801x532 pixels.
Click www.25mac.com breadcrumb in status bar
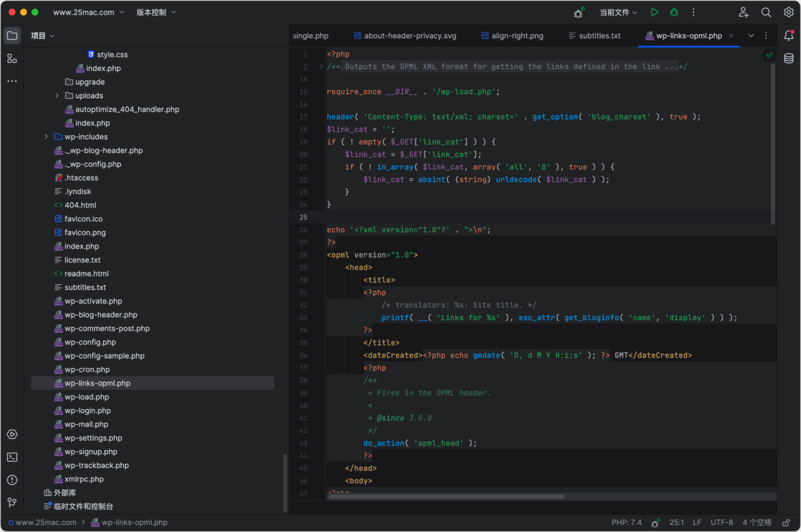coord(42,523)
